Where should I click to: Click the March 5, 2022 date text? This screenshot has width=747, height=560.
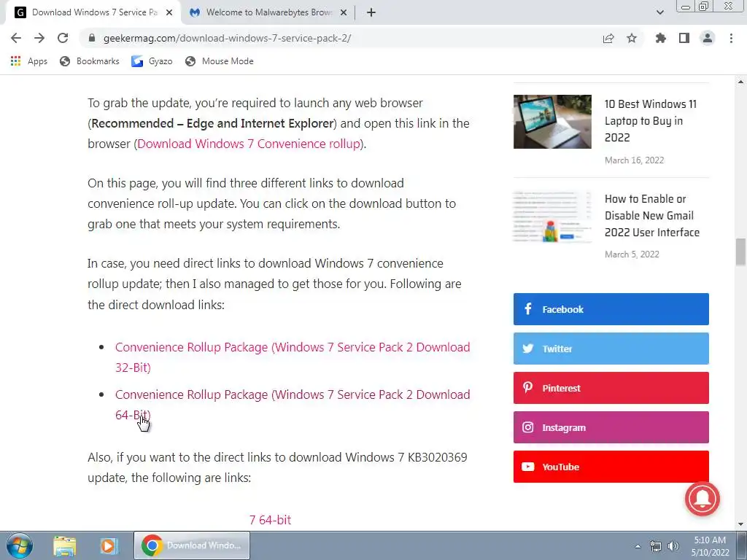(632, 254)
